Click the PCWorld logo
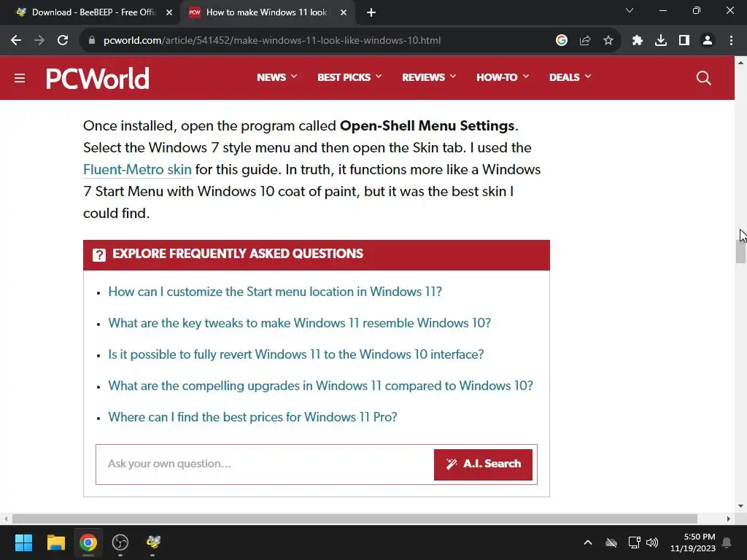 [x=98, y=78]
